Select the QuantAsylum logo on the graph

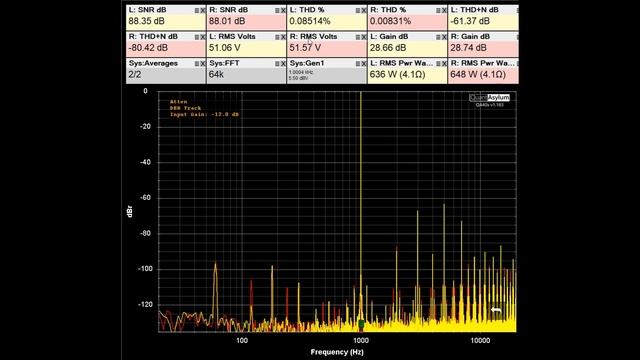coord(489,98)
